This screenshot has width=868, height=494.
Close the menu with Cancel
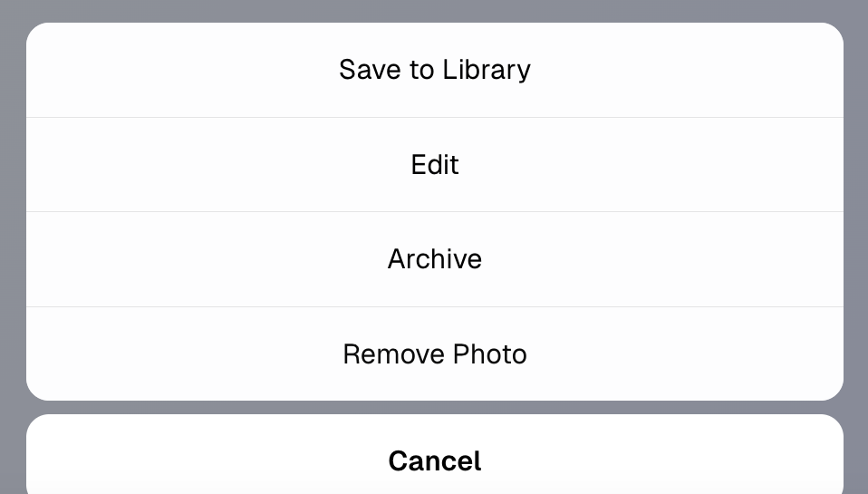(x=435, y=460)
